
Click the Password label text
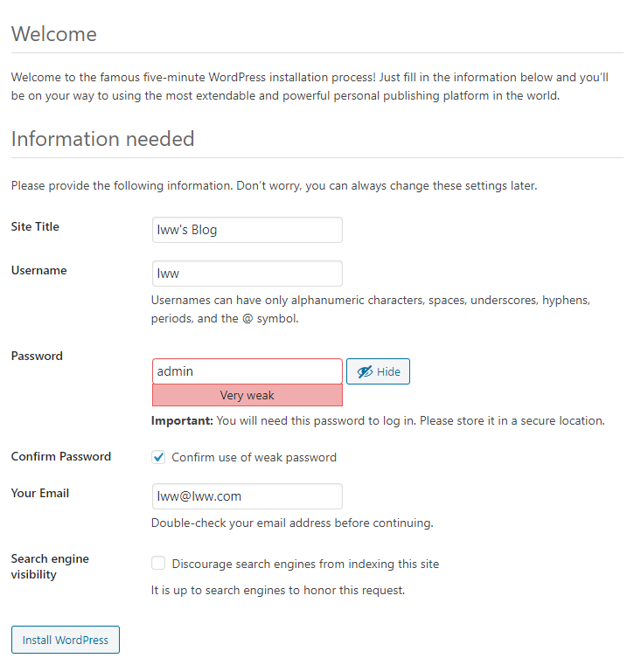[37, 356]
